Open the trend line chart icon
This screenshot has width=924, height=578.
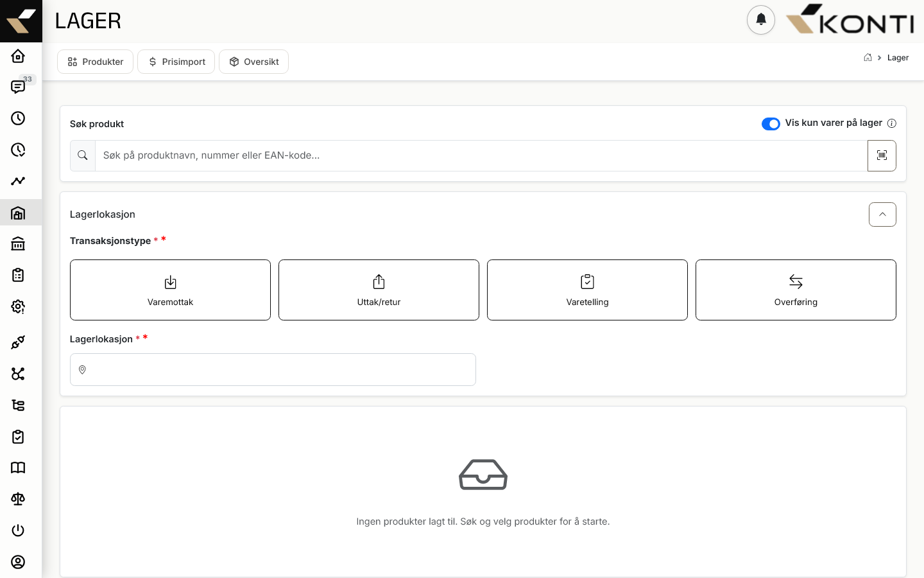click(18, 181)
